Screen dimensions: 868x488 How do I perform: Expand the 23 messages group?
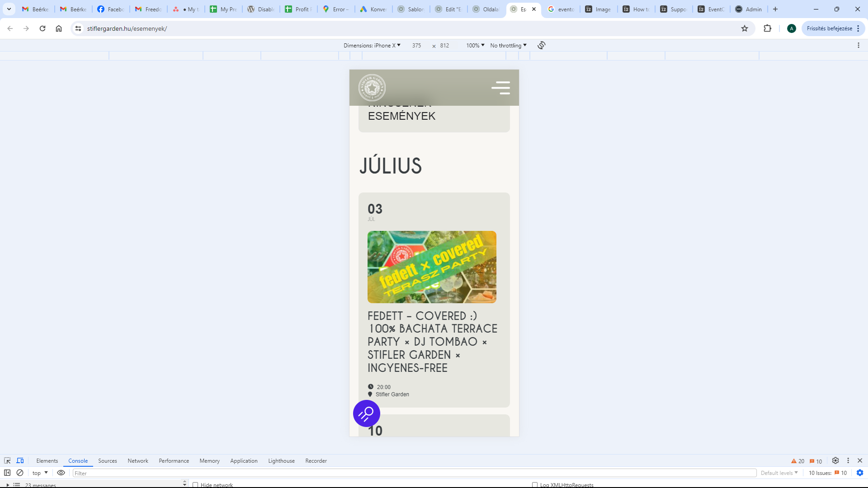8,485
